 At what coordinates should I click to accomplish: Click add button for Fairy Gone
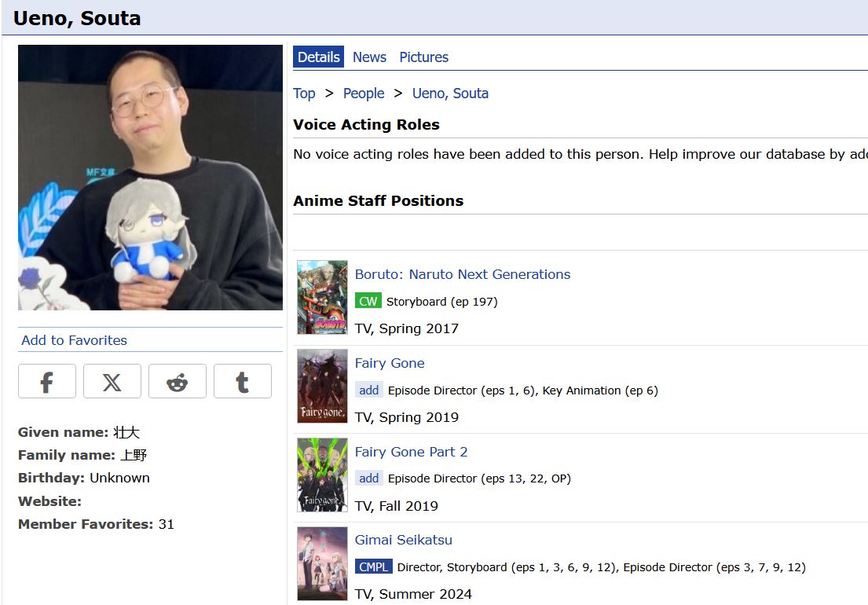[368, 390]
